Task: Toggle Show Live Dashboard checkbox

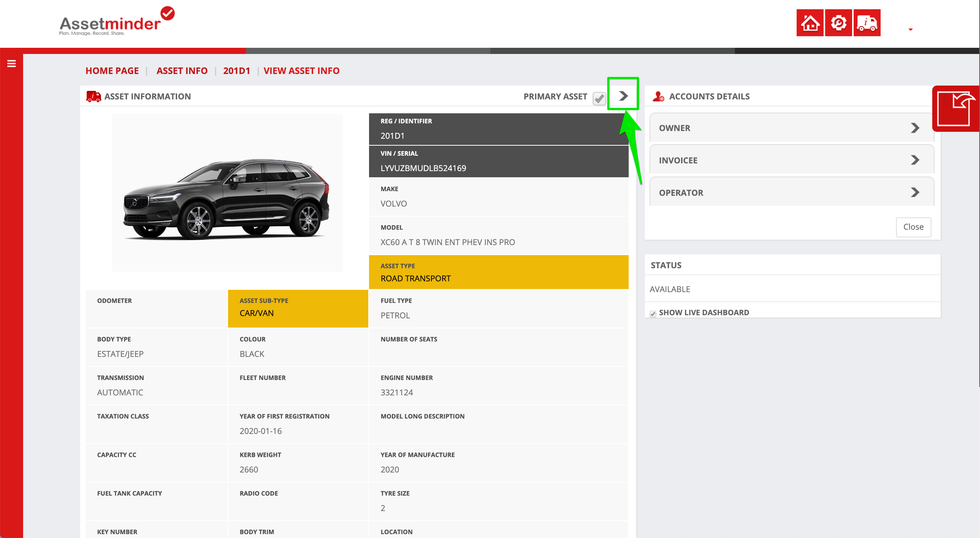Action: (653, 313)
